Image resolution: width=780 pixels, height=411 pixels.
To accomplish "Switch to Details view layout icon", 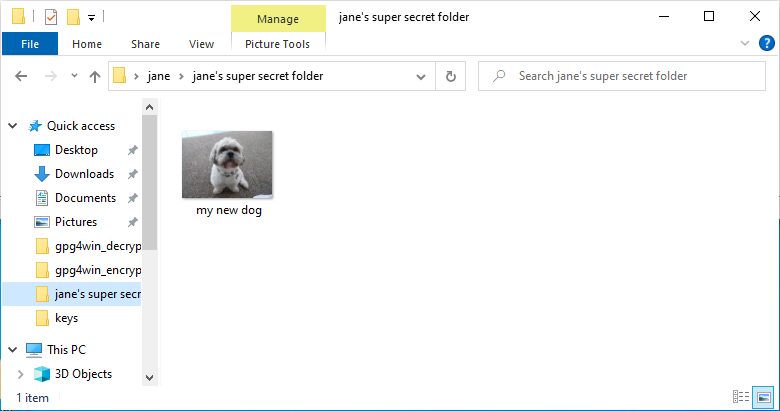I will [741, 397].
